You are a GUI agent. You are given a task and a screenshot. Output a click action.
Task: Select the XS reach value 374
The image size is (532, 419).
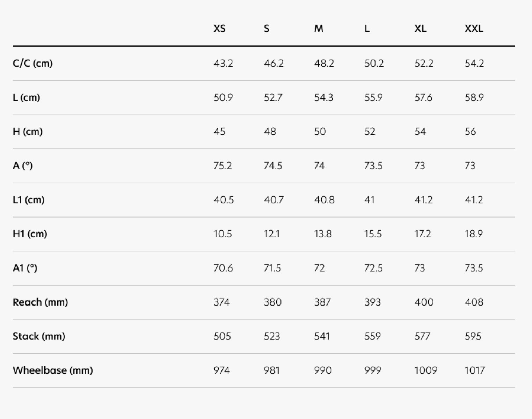[x=221, y=302]
